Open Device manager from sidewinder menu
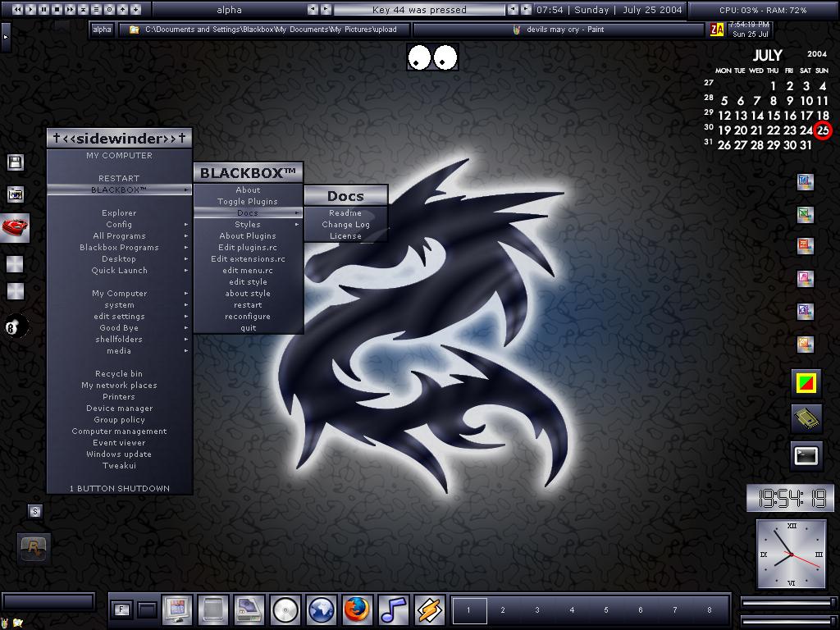 coord(119,409)
